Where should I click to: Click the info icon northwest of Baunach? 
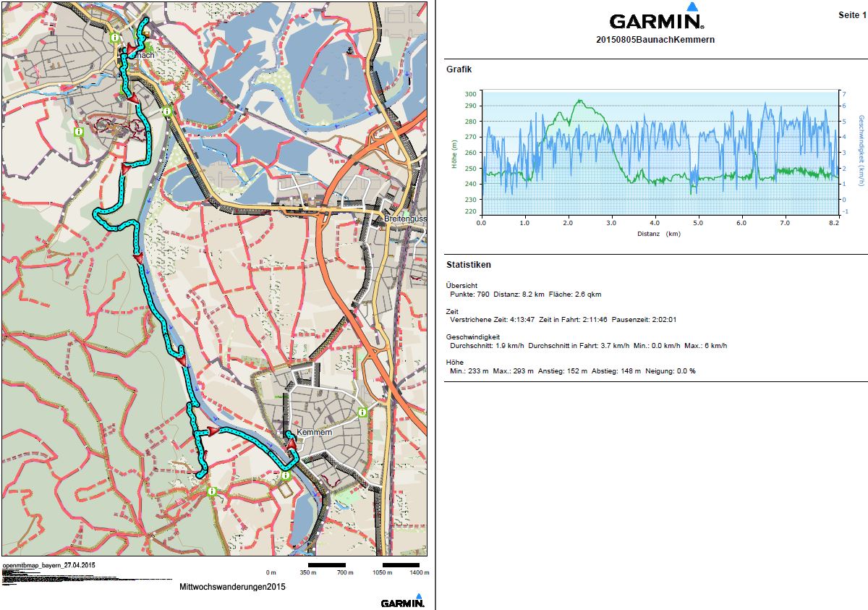click(115, 38)
